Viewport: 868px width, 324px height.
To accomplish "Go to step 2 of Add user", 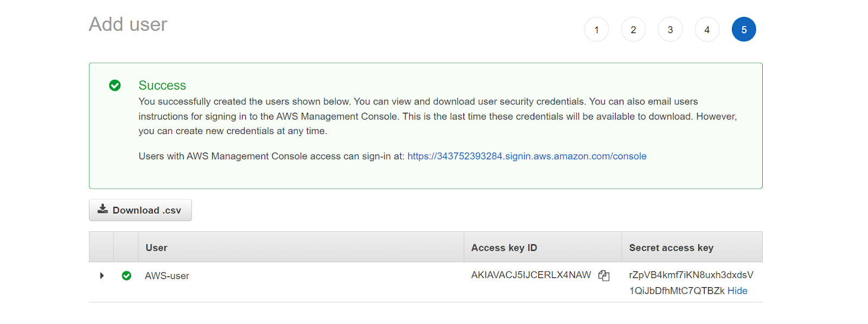I will pos(633,30).
